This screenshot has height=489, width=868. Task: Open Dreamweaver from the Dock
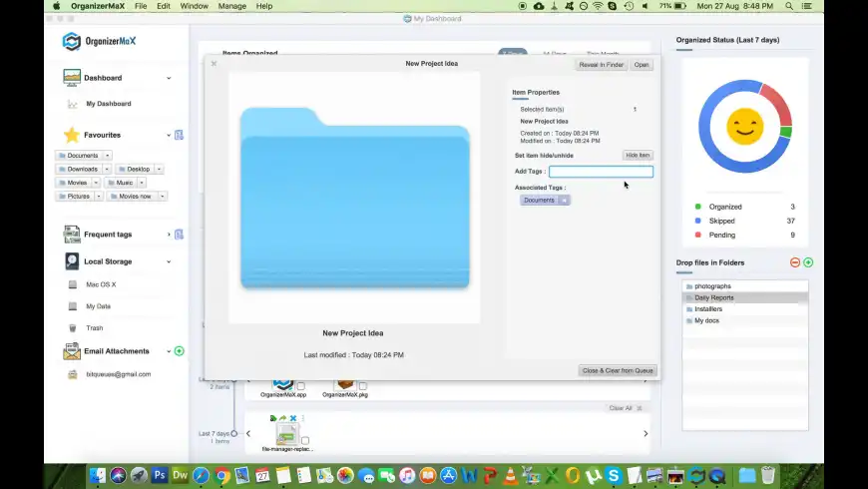tap(180, 475)
